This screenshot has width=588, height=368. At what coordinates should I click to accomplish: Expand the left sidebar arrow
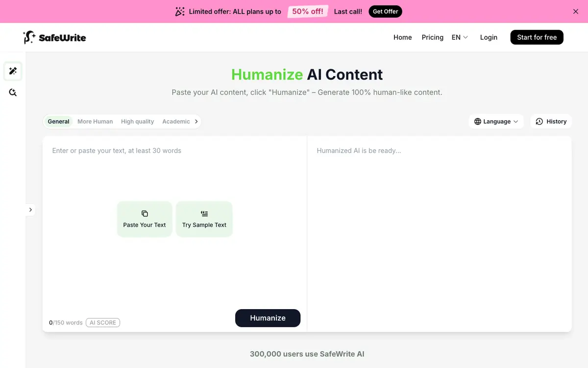[x=30, y=210]
